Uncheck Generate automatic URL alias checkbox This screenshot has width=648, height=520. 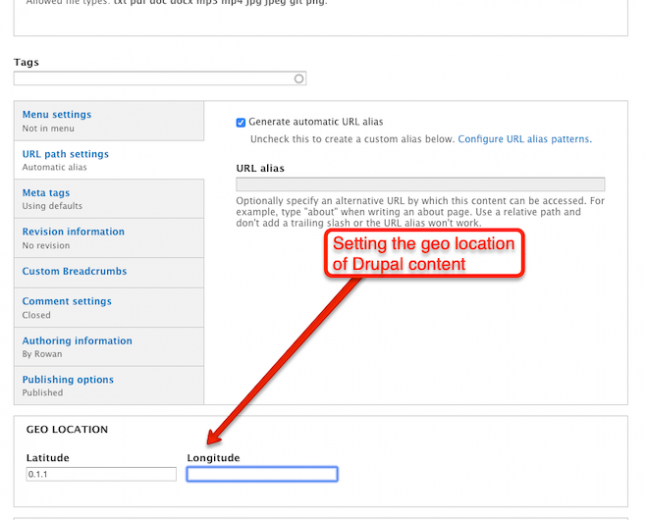(241, 122)
